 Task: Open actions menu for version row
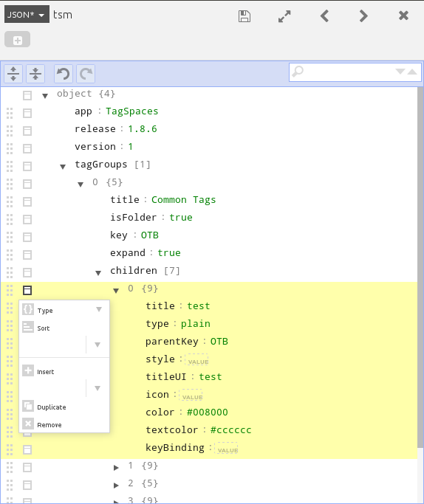tap(27, 148)
